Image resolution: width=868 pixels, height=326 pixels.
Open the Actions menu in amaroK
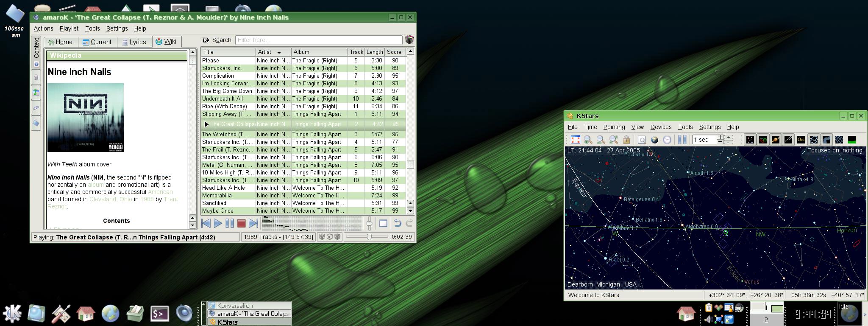[44, 28]
